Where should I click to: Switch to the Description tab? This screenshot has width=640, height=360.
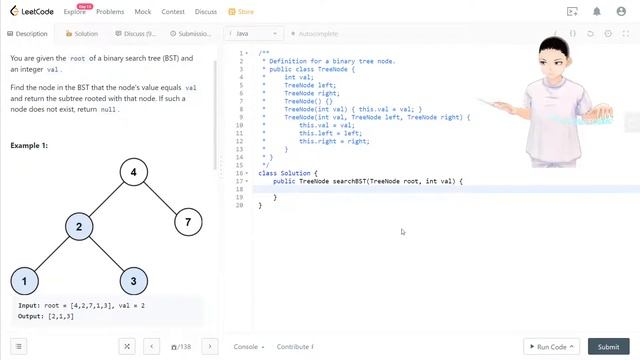[27, 33]
